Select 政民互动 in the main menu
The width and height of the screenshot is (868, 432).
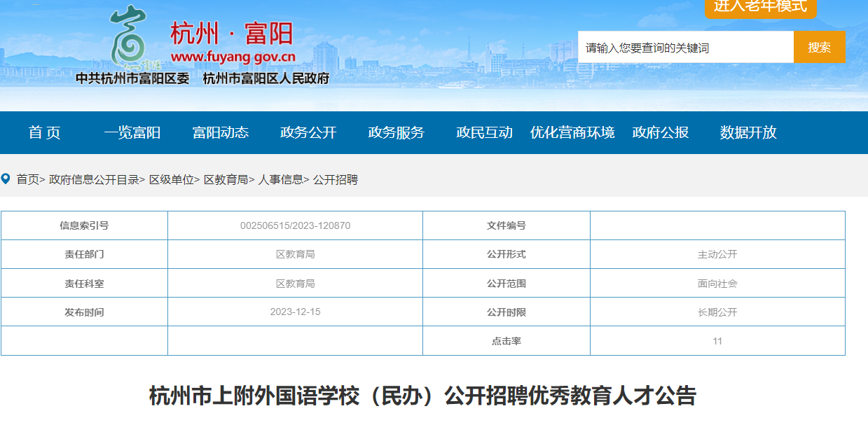pyautogui.click(x=485, y=132)
